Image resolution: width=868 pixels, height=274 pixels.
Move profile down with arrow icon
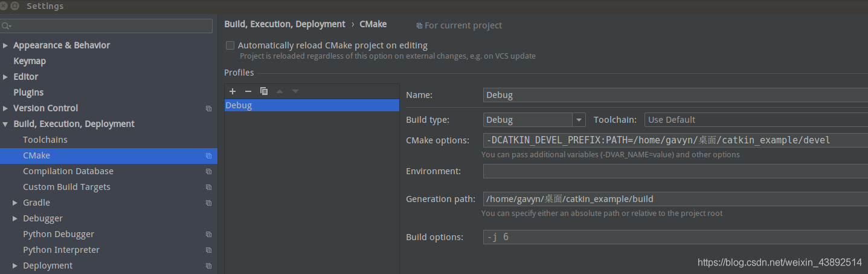pos(295,91)
